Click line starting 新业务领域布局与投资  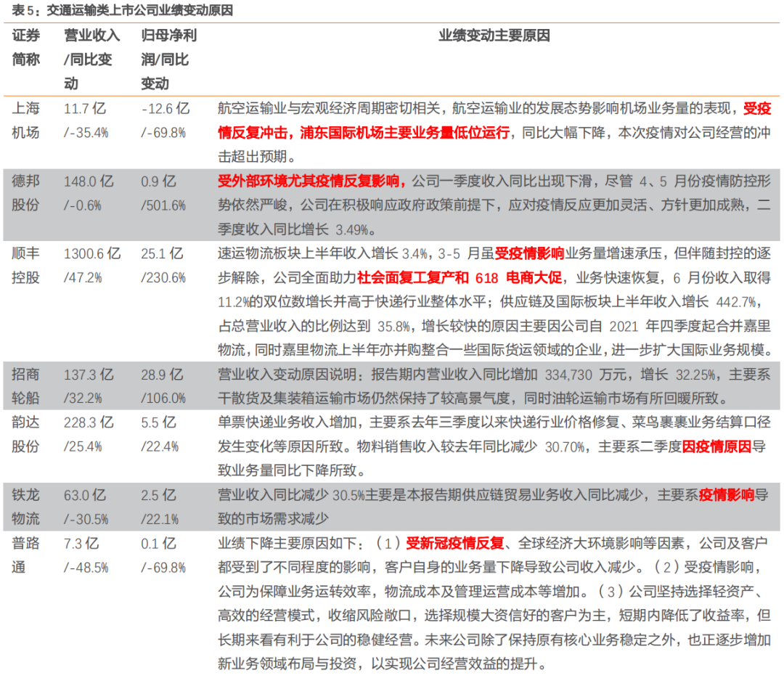[383, 664]
